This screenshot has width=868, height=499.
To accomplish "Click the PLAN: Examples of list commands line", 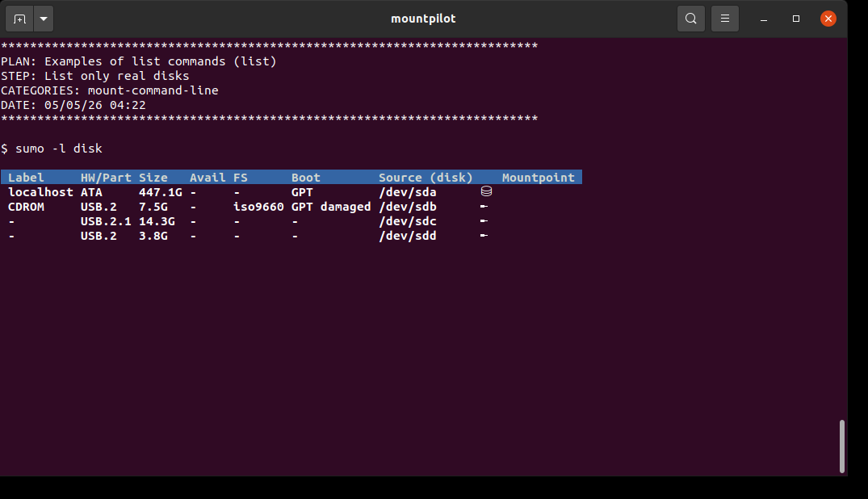I will (139, 61).
